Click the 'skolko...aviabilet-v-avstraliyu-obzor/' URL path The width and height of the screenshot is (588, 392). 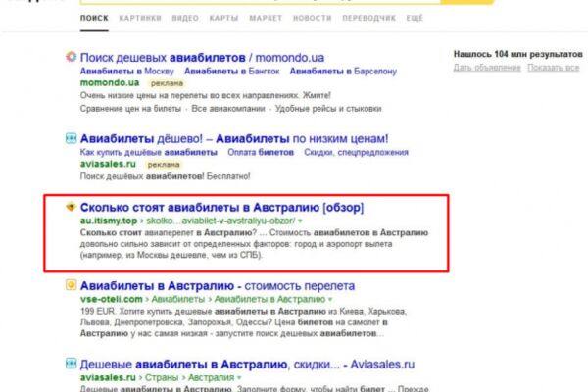pos(220,220)
